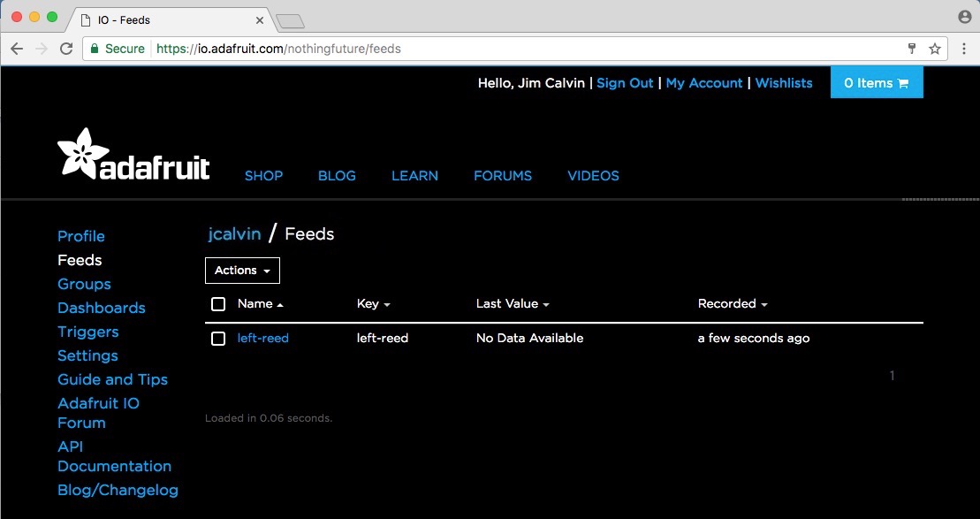Viewport: 980px width, 519px height.
Task: Bookmark page with the star icon
Action: (934, 49)
